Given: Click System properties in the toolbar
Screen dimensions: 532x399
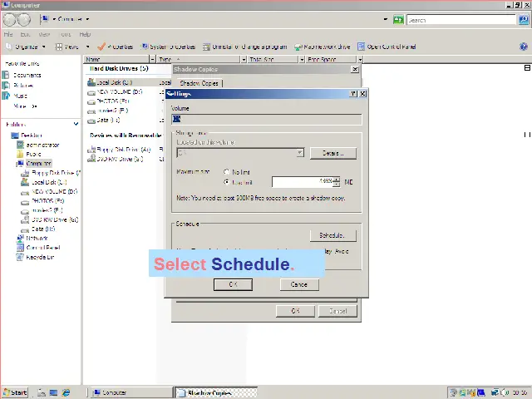Looking at the screenshot, I should coord(169,47).
